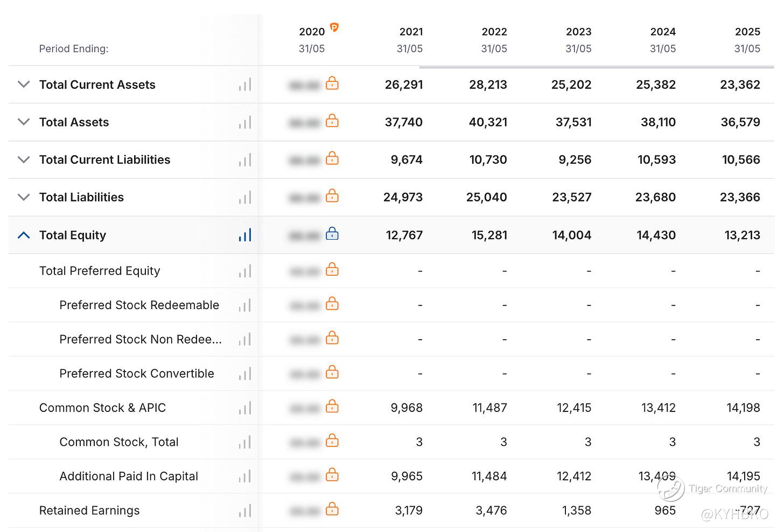Expand the Total Current Liabilities row
The width and height of the screenshot is (784, 532).
24,160
